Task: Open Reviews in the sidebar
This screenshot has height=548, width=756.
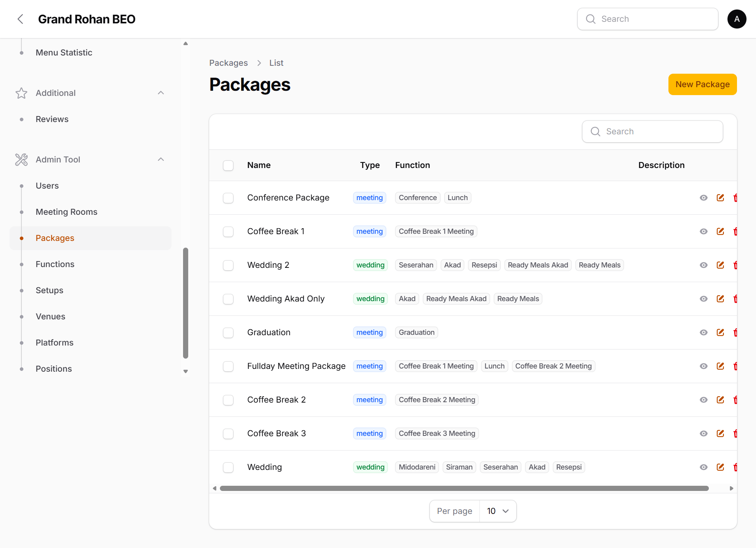Action: tap(52, 119)
